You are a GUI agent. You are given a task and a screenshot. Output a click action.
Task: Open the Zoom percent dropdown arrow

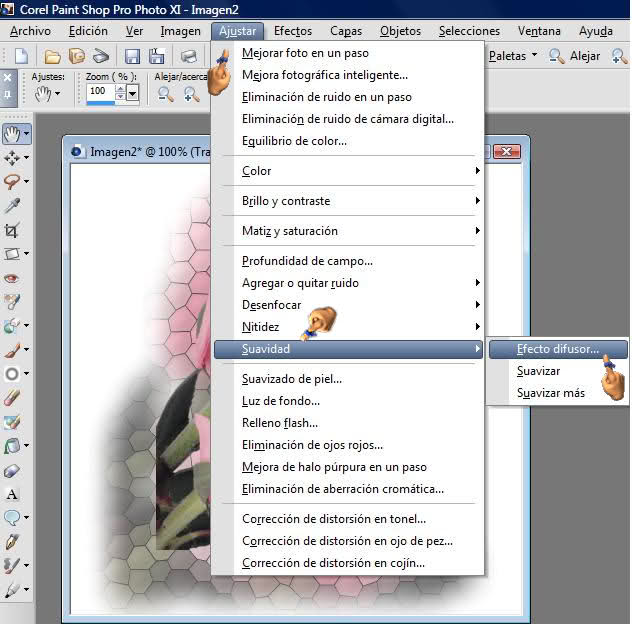132,93
